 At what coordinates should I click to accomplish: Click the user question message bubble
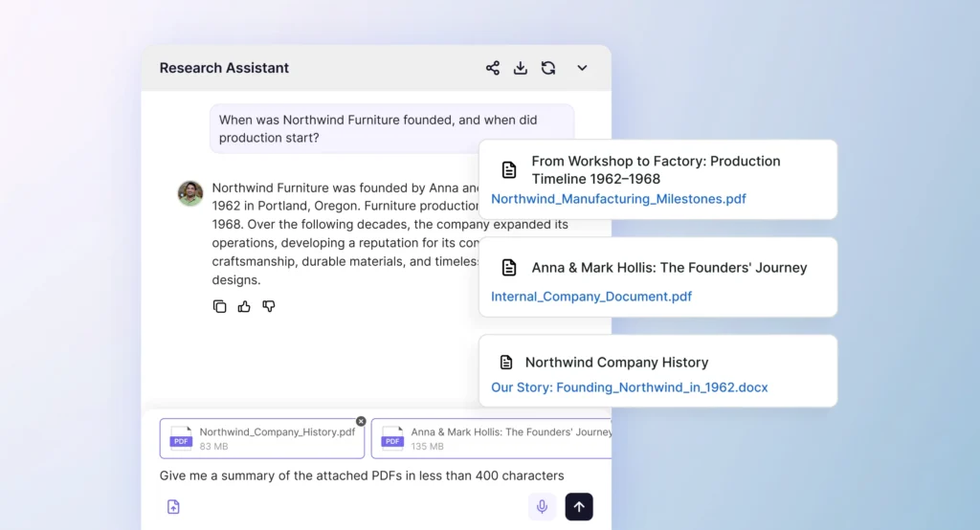tap(391, 129)
